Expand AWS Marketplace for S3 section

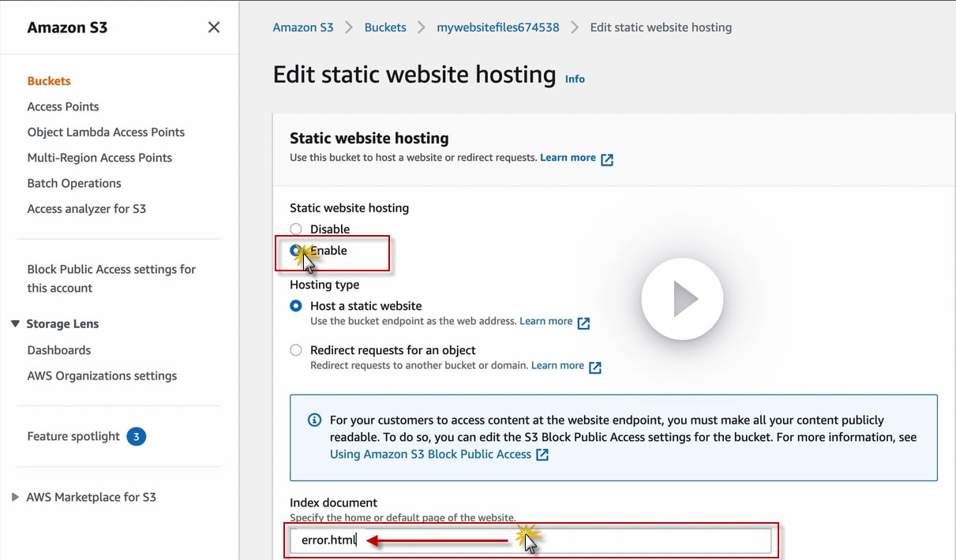16,498
